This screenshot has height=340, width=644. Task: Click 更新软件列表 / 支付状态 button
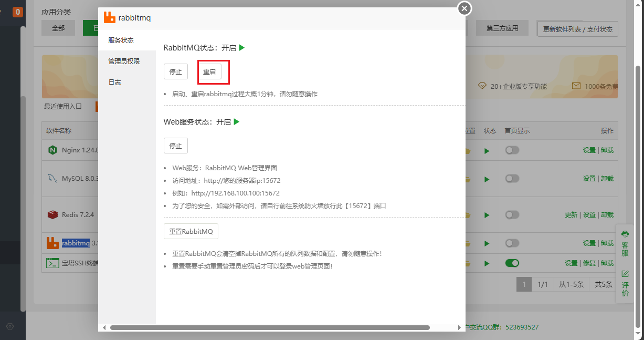(577, 29)
